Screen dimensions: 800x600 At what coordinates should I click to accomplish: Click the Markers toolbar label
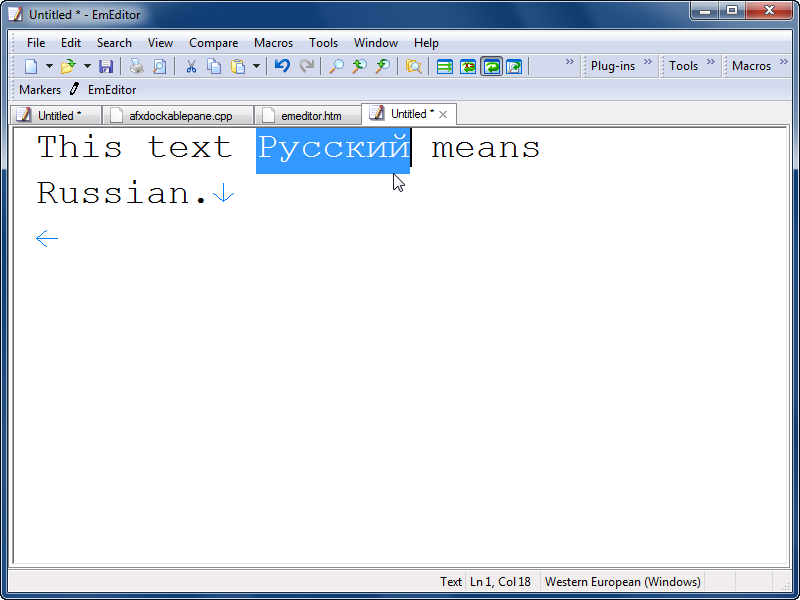point(40,90)
